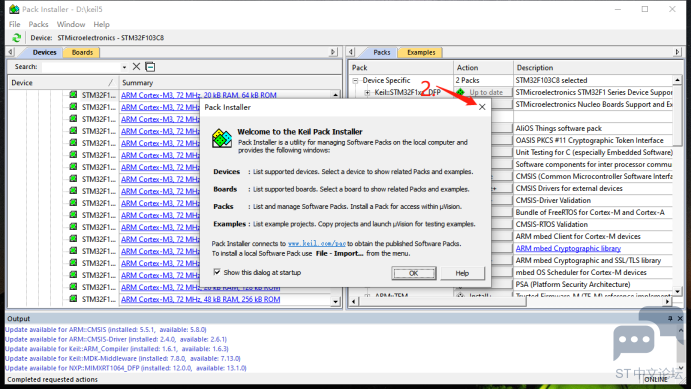The image size is (692, 389).
Task: Open the Search field dropdown arrow
Action: click(124, 67)
